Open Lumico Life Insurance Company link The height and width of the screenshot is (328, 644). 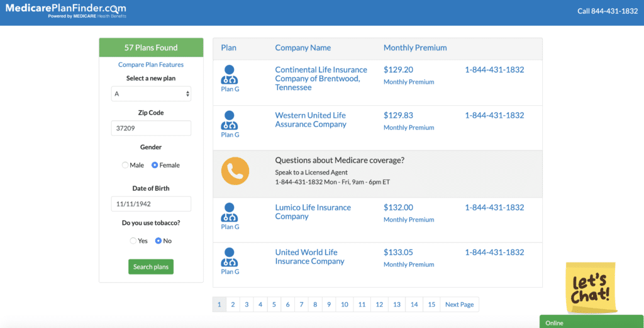313,212
